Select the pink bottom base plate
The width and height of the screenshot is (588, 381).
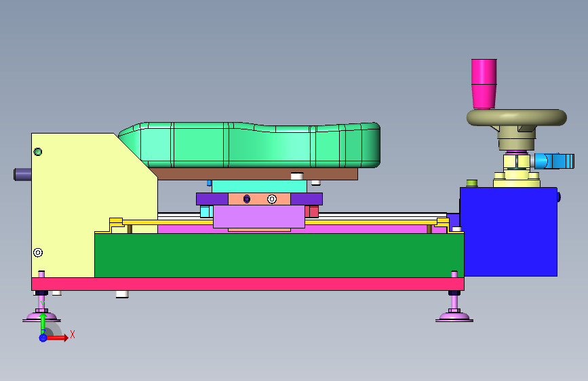tap(248, 284)
